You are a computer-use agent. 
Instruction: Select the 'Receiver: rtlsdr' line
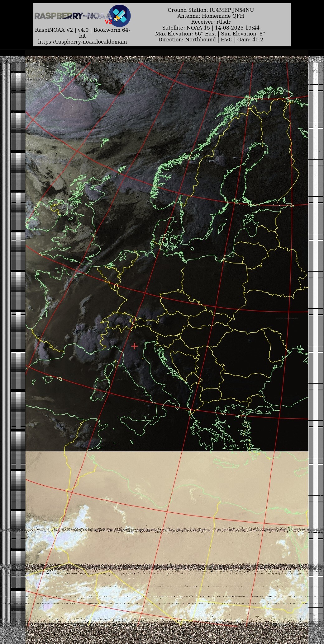pos(211,22)
